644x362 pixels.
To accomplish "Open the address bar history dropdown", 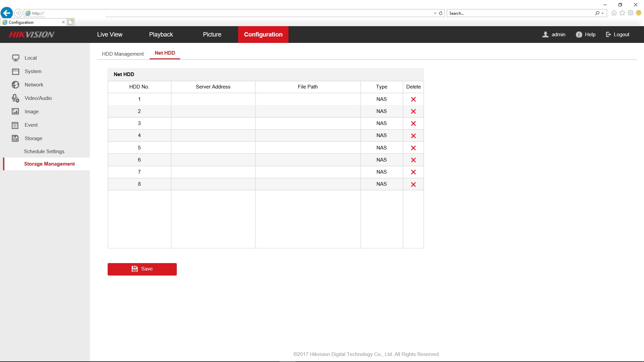I will pos(435,13).
